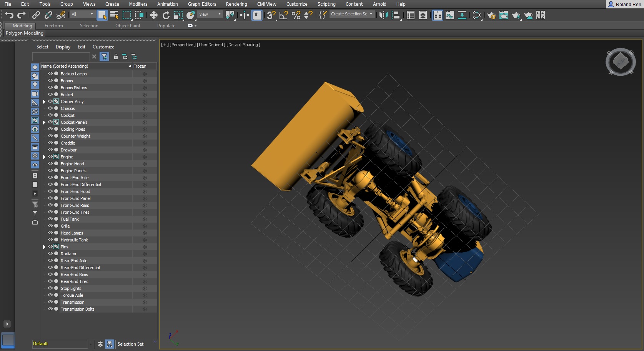Image resolution: width=644 pixels, height=351 pixels.
Task: Click the Scene Explorer search field
Action: [61, 57]
